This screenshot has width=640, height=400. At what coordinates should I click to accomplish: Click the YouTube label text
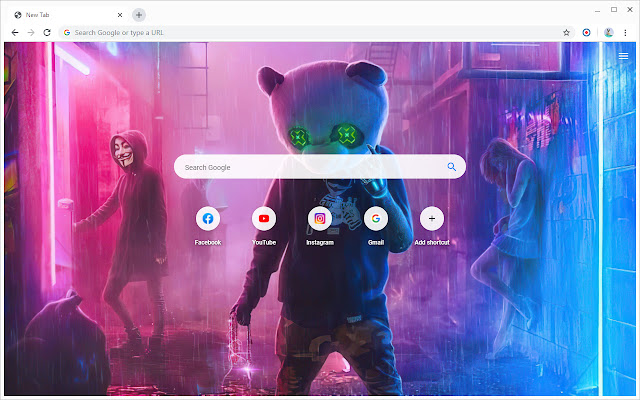tap(264, 242)
